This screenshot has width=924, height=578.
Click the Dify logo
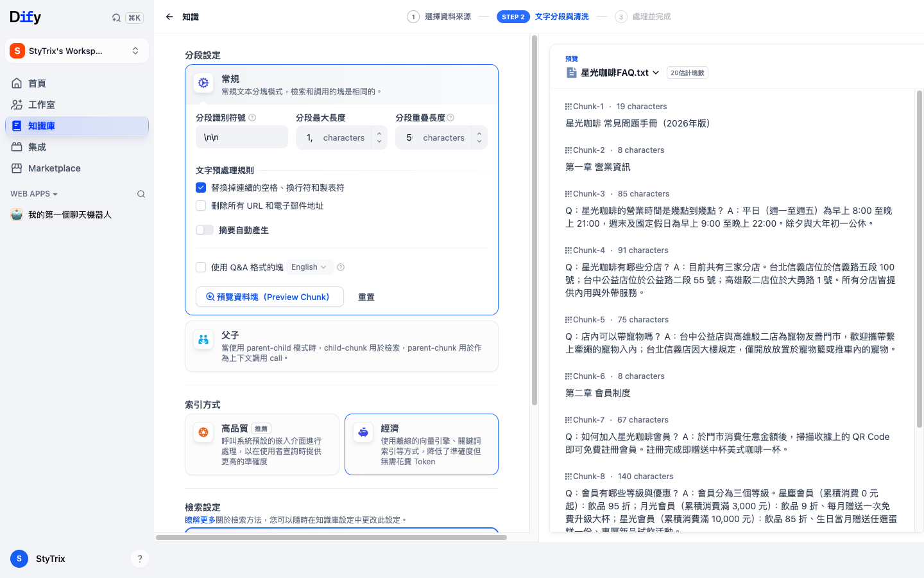[x=26, y=17]
